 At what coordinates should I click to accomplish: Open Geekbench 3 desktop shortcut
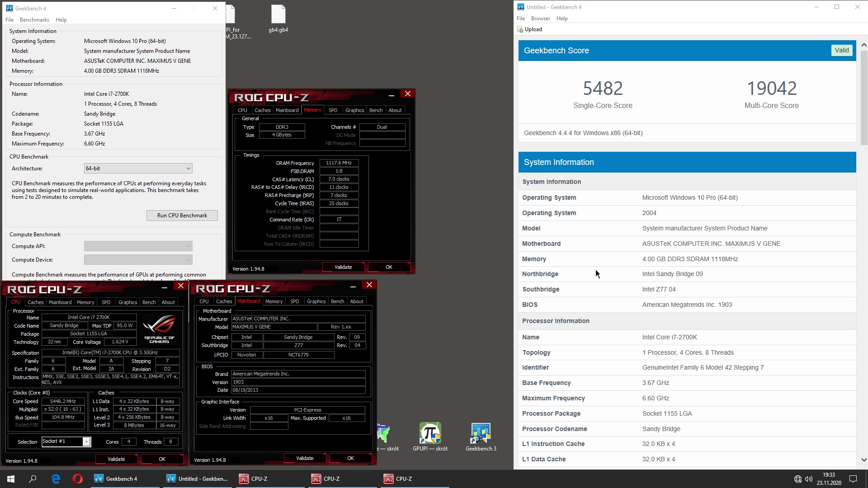click(481, 437)
